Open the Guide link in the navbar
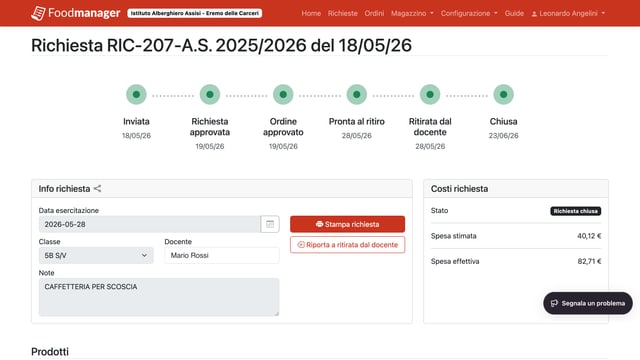Image resolution: width=640 pixels, height=360 pixels. pyautogui.click(x=514, y=13)
